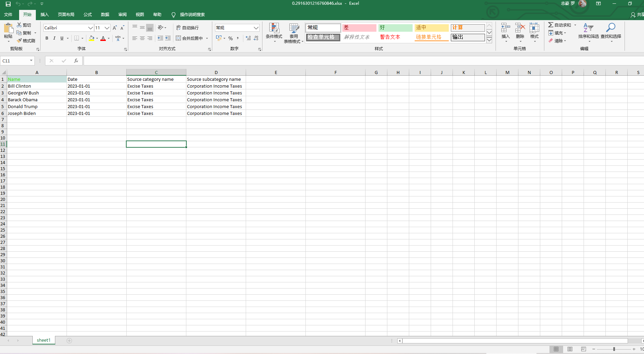
Task: Toggle center horizontal alignment
Action: 142,38
